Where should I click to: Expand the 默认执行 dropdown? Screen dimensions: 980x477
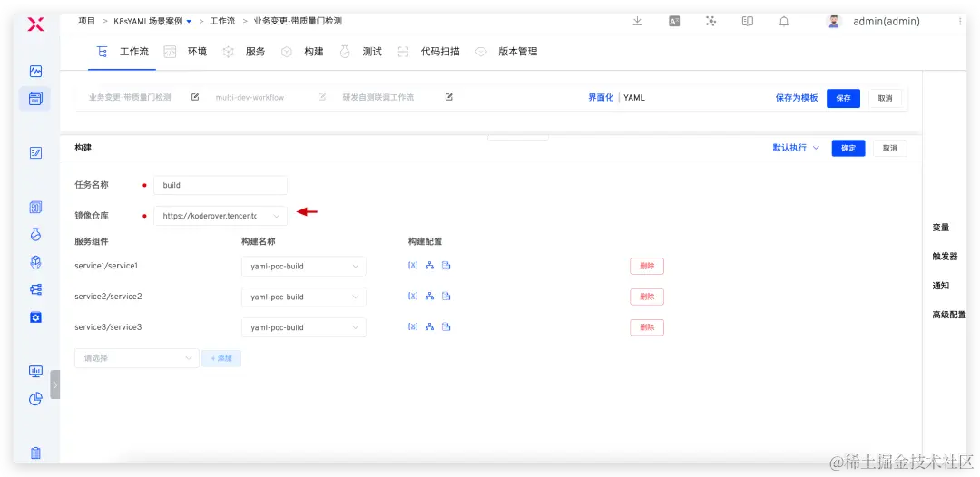796,148
